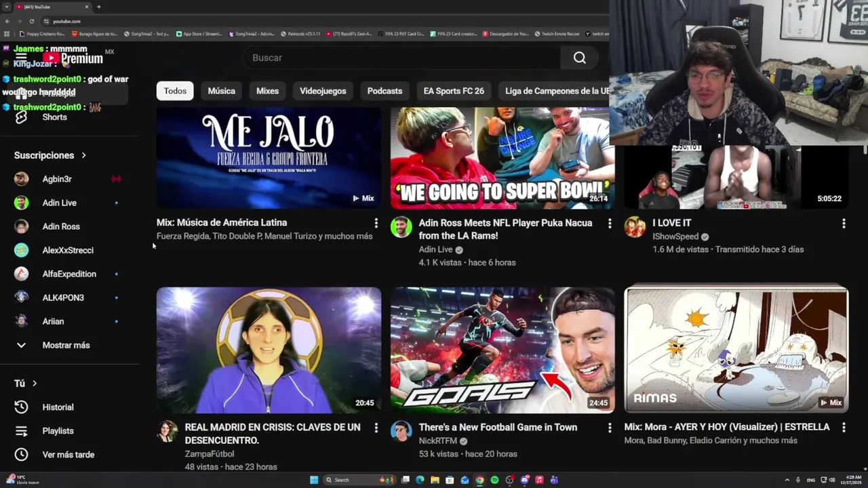This screenshot has height=488, width=868.
Task: Open Spotify from the Windows taskbar
Action: point(494,480)
